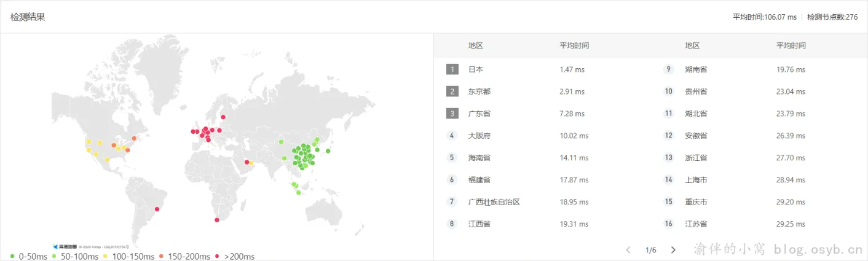Click the 10.02 ms value
The height and width of the screenshot is (261, 868).
click(x=574, y=136)
